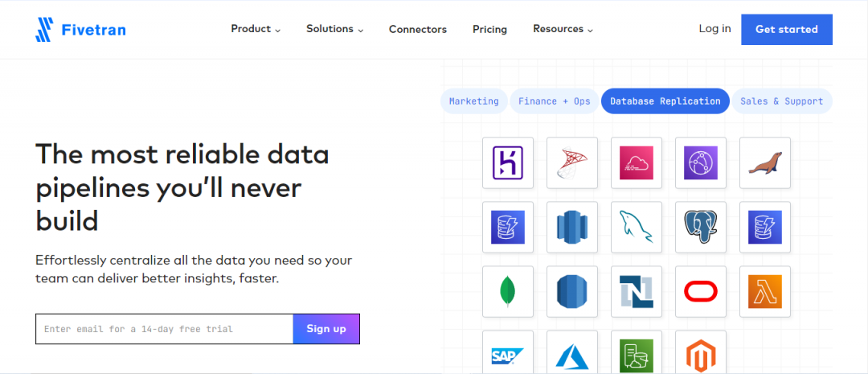Click the Fivetran logo in header
Screen dimensions: 868x374
(80, 30)
